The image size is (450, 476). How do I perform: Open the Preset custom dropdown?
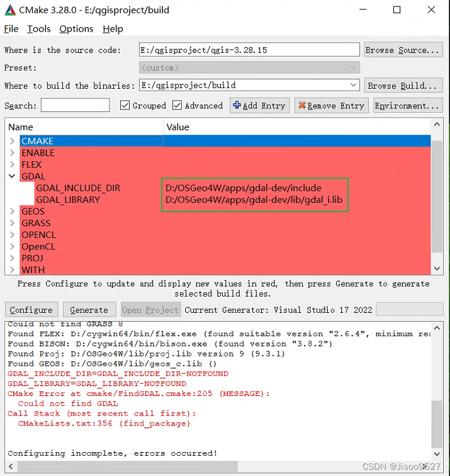tap(353, 67)
